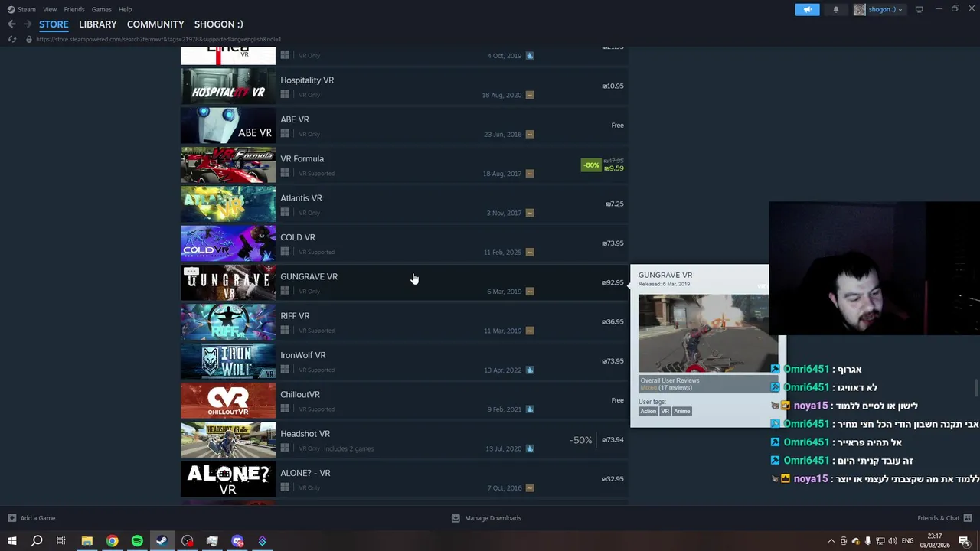Click the review rating icon for ABE VR
This screenshot has height=551, width=980.
pyautogui.click(x=529, y=134)
